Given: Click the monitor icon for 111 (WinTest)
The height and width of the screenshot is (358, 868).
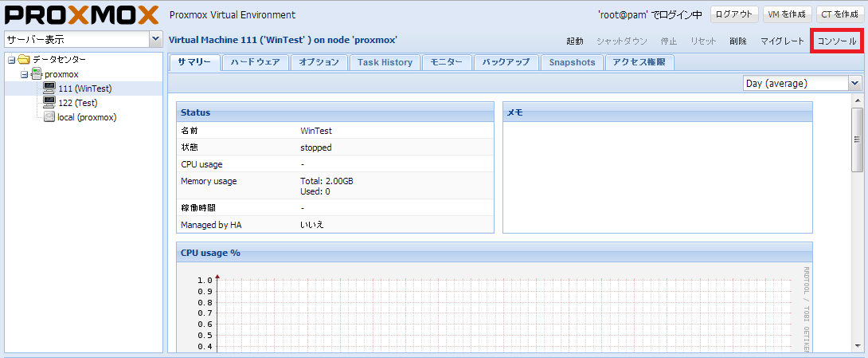Looking at the screenshot, I should tap(50, 89).
